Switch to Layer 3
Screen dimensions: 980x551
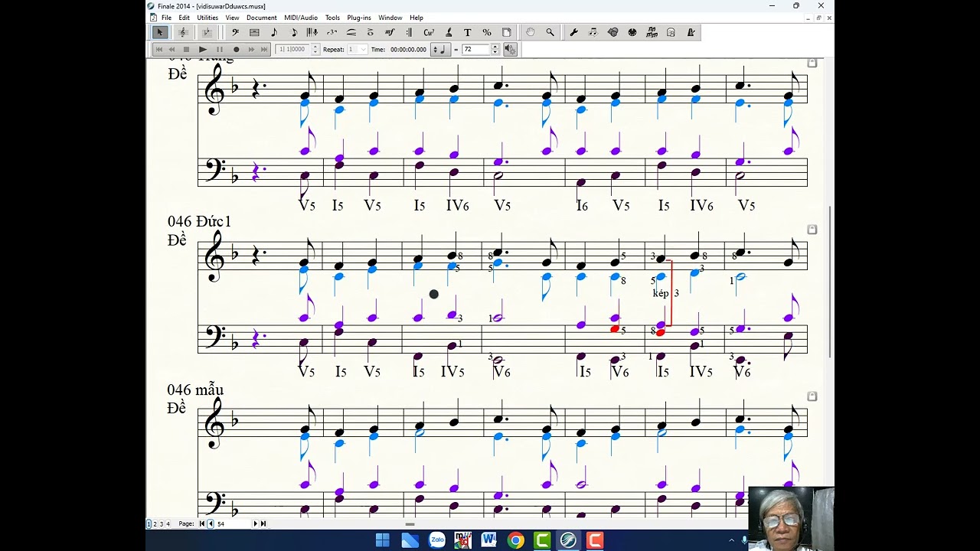pyautogui.click(x=162, y=523)
